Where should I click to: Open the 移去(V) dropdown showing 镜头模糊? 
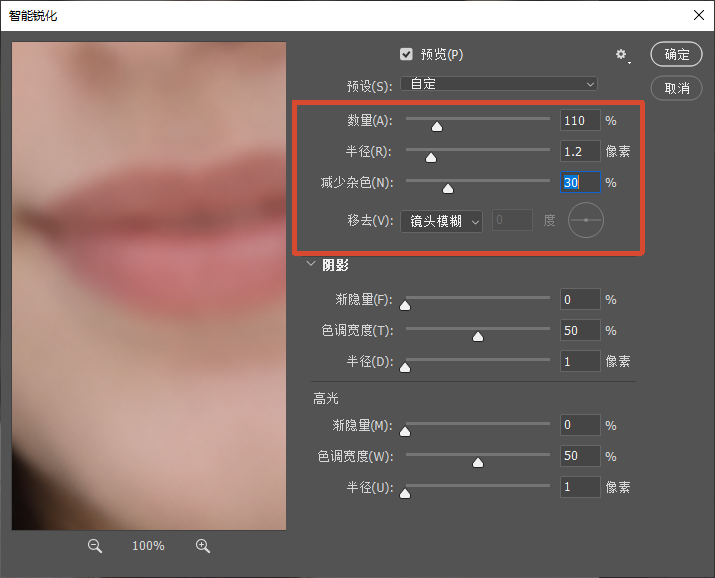point(441,222)
